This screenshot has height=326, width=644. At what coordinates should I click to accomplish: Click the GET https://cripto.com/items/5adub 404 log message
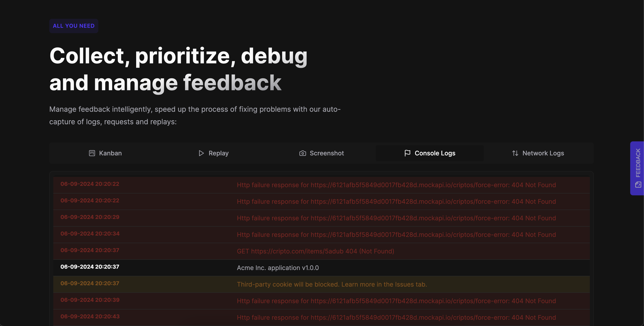316,251
